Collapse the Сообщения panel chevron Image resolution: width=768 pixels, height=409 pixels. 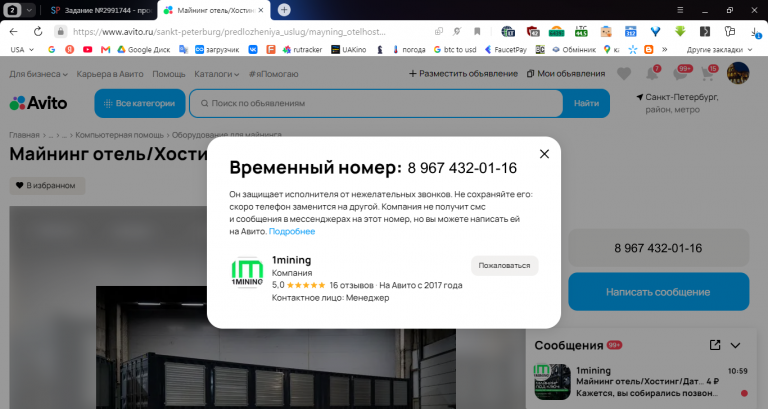pyautogui.click(x=735, y=345)
